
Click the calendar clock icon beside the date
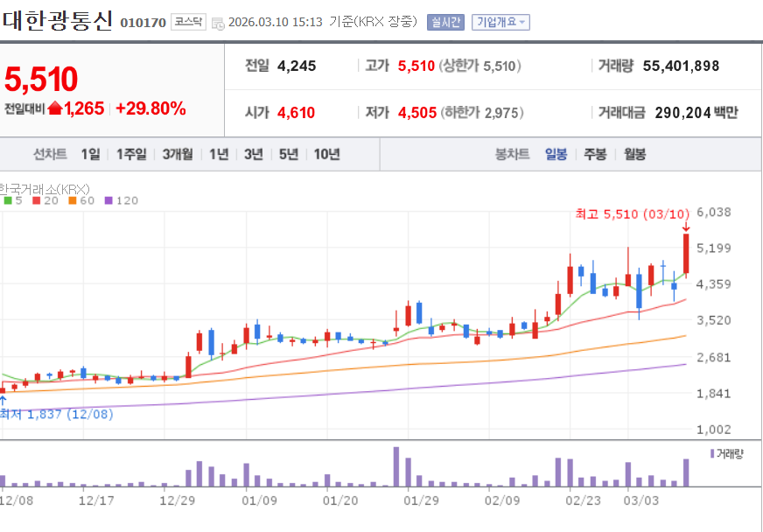(x=218, y=23)
